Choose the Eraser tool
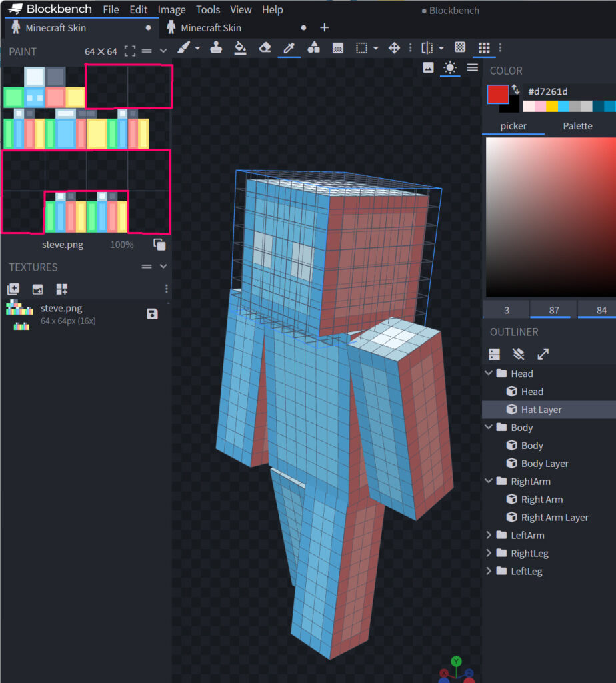 click(265, 48)
